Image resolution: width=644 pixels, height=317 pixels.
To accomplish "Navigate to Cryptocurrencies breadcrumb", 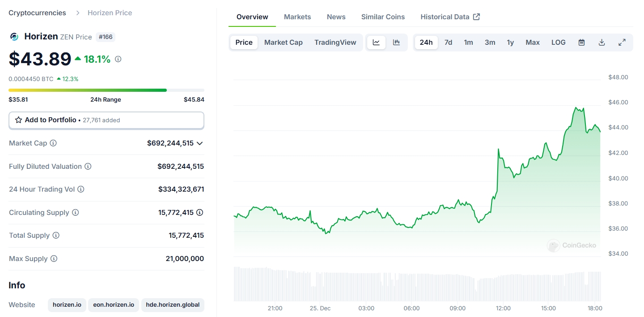I will click(x=37, y=13).
